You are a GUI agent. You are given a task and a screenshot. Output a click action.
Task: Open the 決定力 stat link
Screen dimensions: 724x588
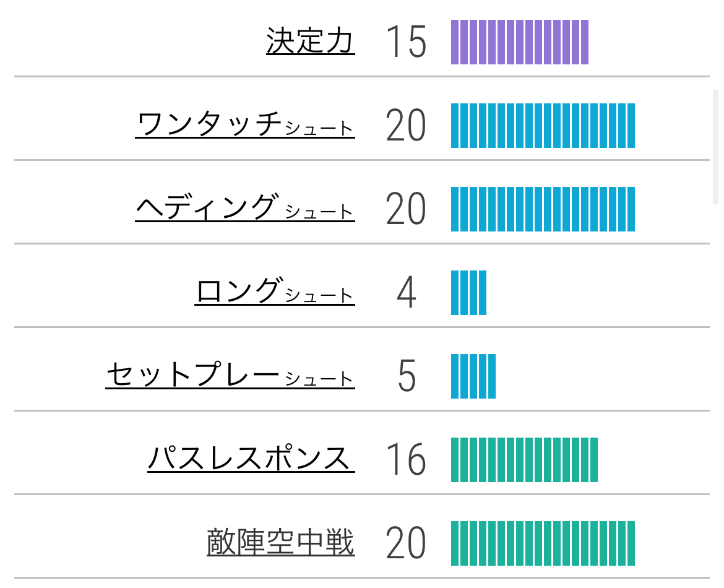(x=311, y=41)
